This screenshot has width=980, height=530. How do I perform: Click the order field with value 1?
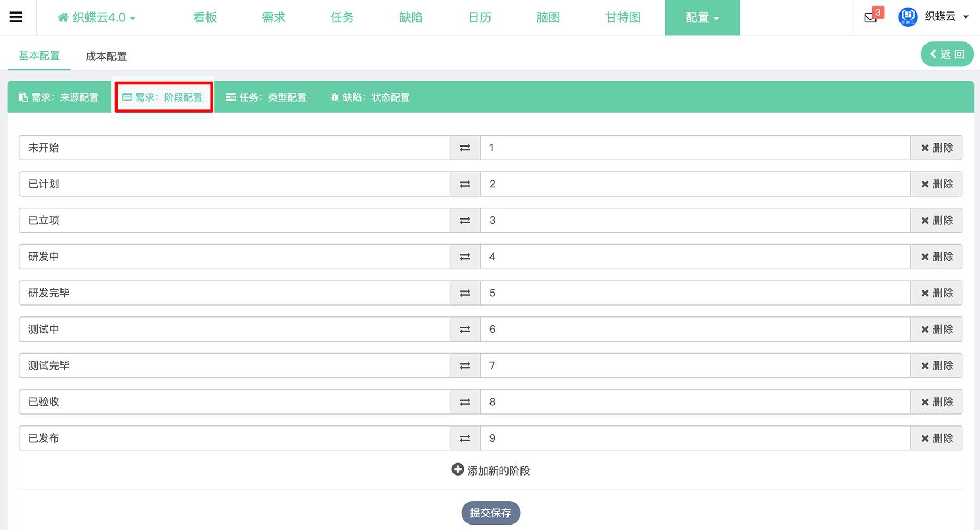(695, 148)
